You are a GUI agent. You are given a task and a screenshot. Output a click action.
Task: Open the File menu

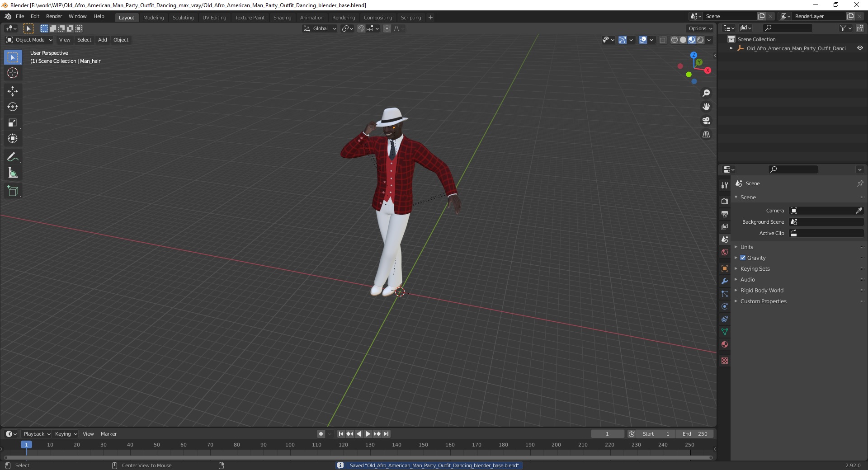pyautogui.click(x=20, y=16)
